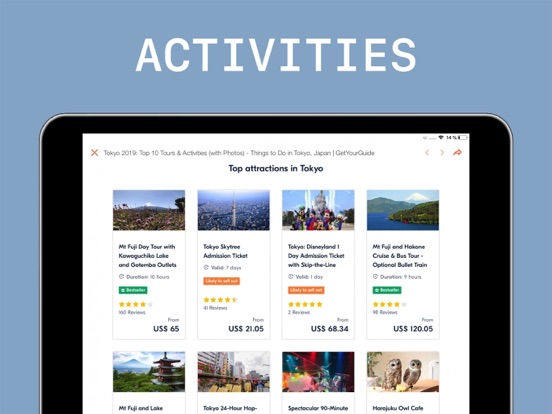Select the Disneyland characters photo thumbnail
Image resolution: width=552 pixels, height=414 pixels.
point(318,210)
